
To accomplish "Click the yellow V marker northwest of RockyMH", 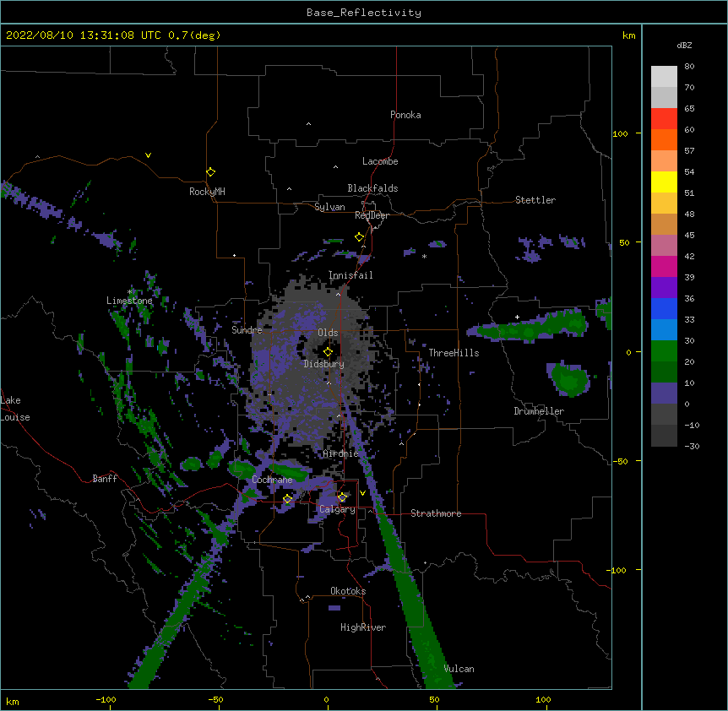I will click(x=148, y=155).
